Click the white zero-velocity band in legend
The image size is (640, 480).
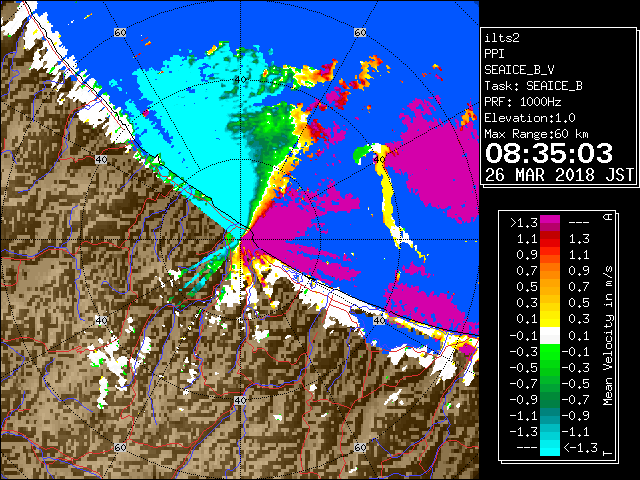pos(550,336)
